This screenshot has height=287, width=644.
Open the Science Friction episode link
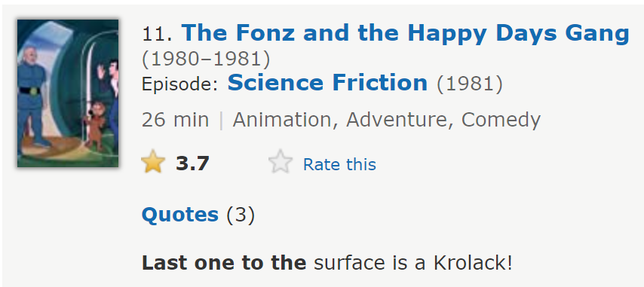[327, 82]
